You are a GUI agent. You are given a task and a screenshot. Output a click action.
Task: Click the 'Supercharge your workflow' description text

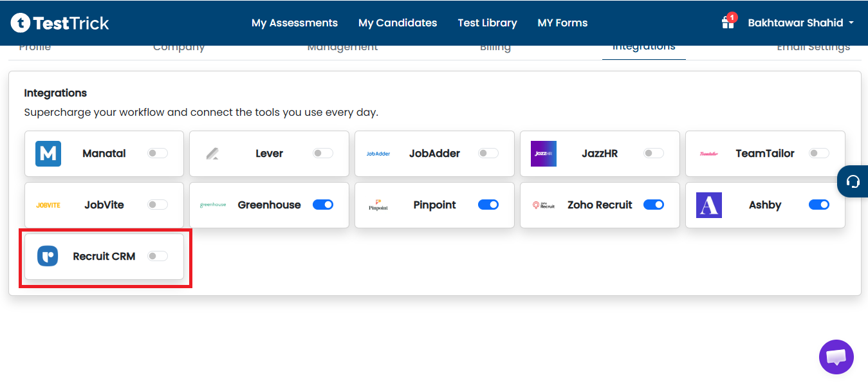pyautogui.click(x=201, y=113)
